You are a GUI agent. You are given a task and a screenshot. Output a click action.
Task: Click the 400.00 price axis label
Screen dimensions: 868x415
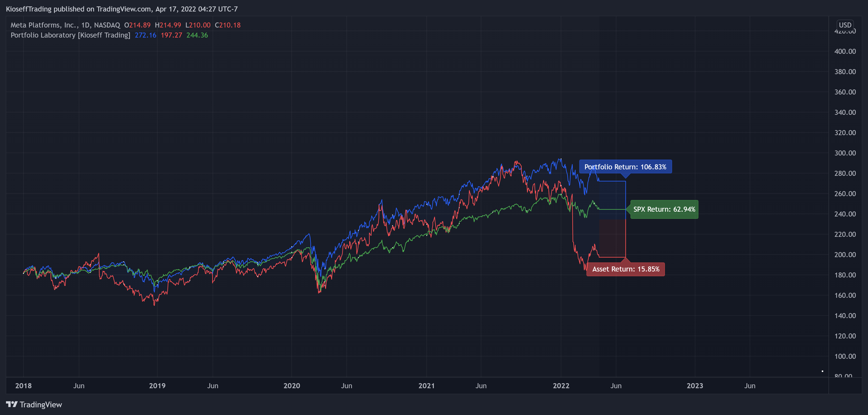click(x=845, y=51)
